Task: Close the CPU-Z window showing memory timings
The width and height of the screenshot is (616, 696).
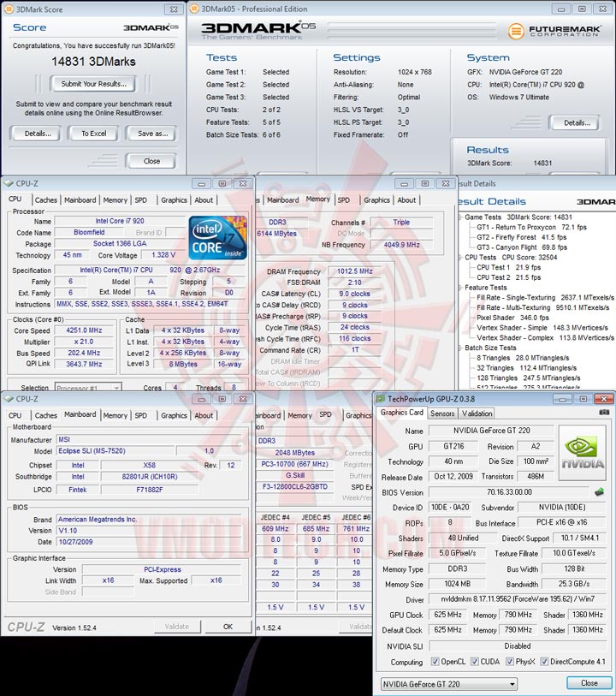Action: pyautogui.click(x=446, y=183)
